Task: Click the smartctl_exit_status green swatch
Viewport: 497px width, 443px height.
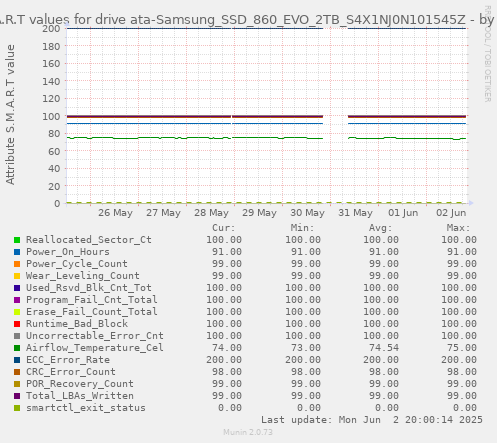Action: tap(17, 408)
